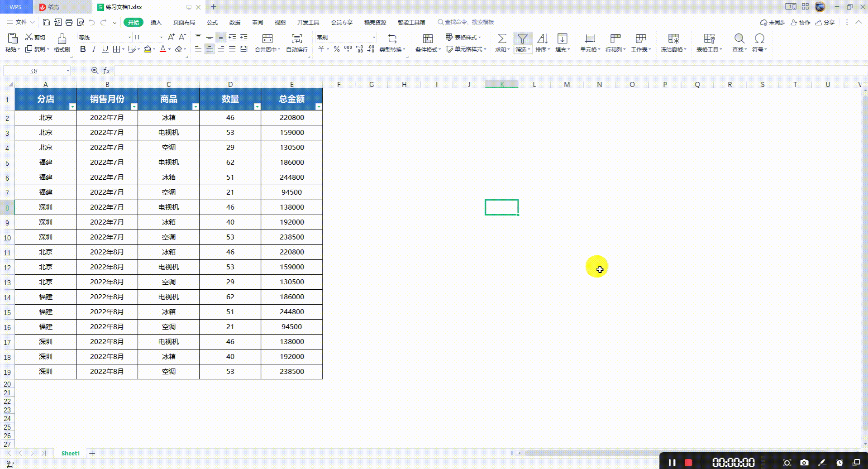Open filter dropdown on 商品 header
868x469 pixels.
pyautogui.click(x=196, y=106)
